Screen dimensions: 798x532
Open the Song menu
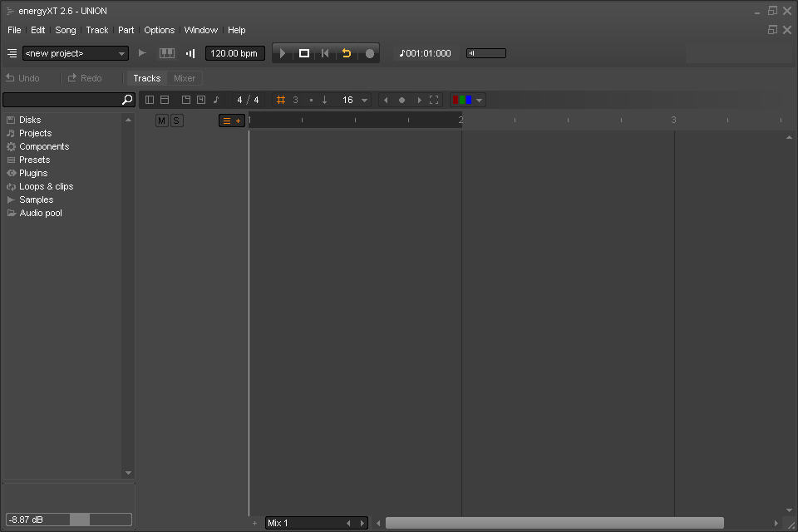click(x=66, y=30)
